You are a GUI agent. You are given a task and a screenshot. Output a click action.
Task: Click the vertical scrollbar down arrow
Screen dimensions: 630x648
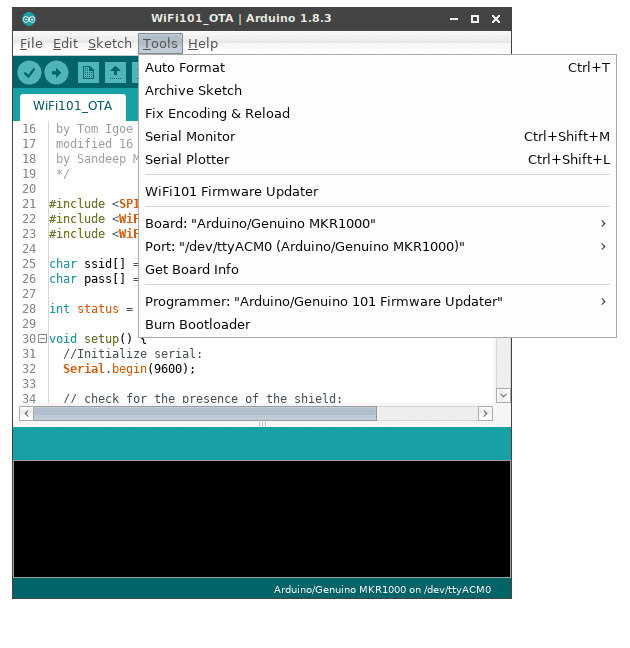tap(503, 396)
